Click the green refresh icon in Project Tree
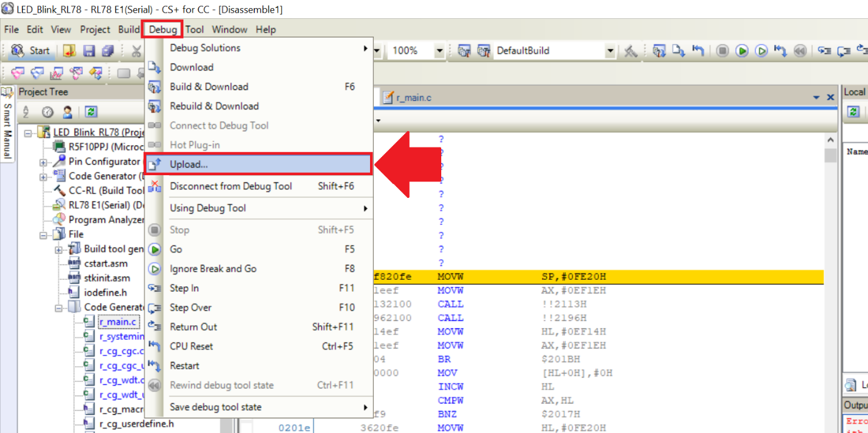The image size is (868, 433). coord(91,112)
